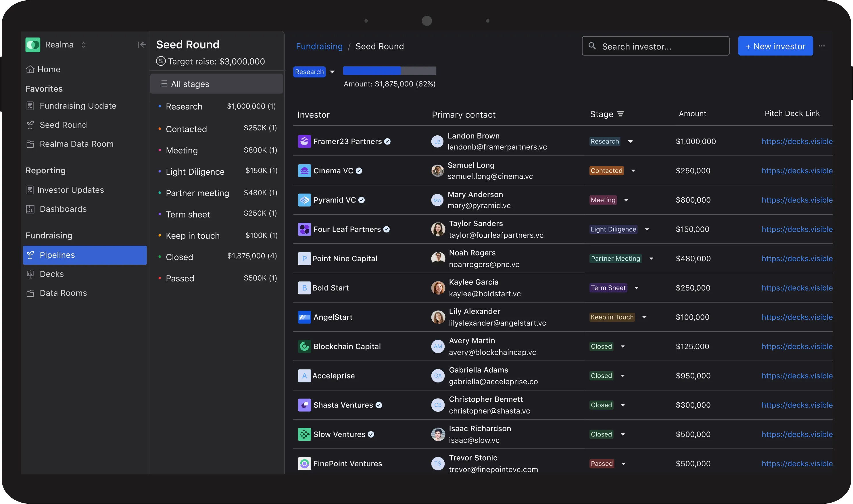Click the Fundraising breadcrumb link
The width and height of the screenshot is (853, 504).
(319, 46)
